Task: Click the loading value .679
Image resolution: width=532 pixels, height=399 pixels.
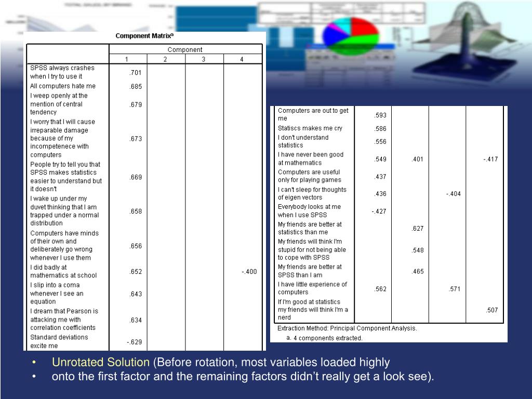Action: click(136, 104)
